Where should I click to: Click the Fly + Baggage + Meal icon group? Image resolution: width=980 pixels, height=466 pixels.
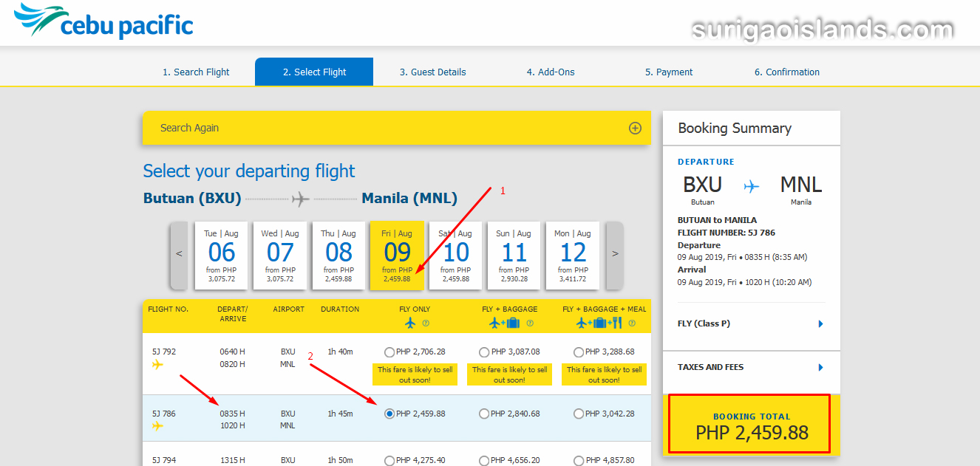tap(599, 323)
